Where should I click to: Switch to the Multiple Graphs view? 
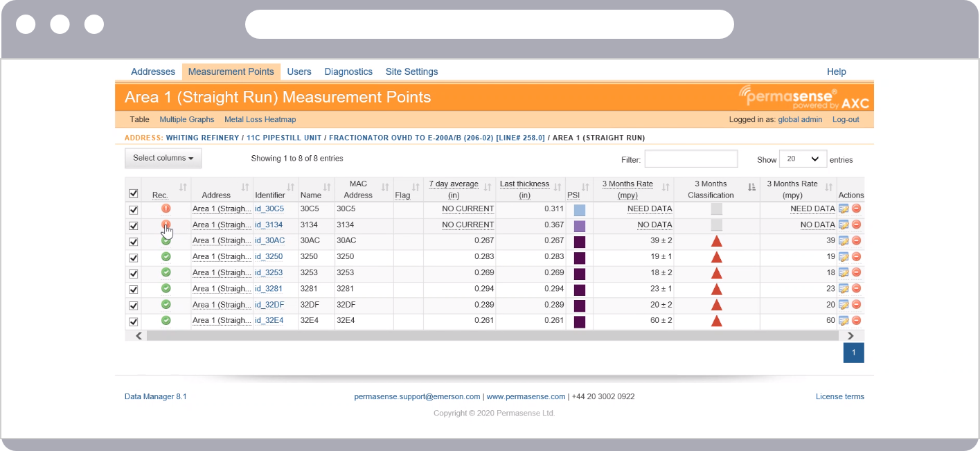(187, 119)
